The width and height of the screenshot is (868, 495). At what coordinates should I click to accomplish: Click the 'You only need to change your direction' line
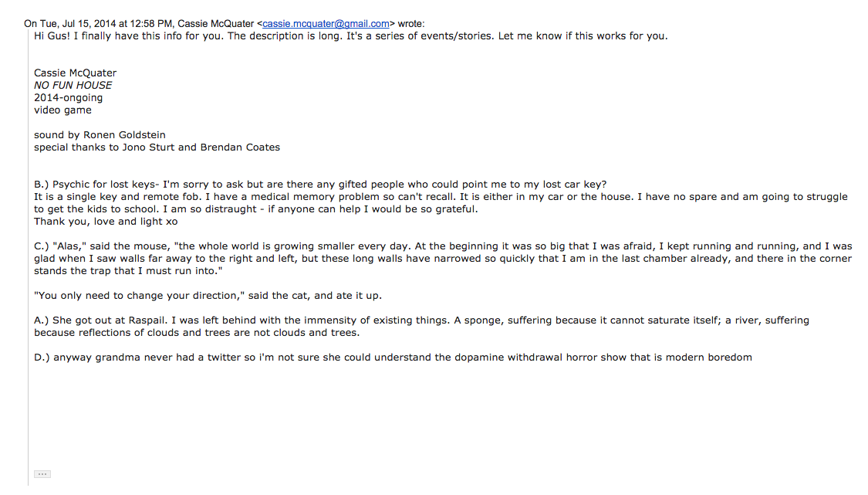tap(208, 296)
